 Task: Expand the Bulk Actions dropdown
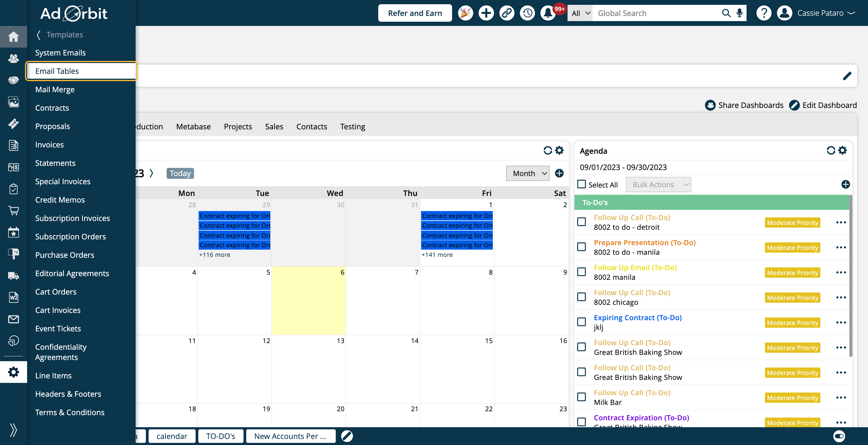pyautogui.click(x=658, y=185)
